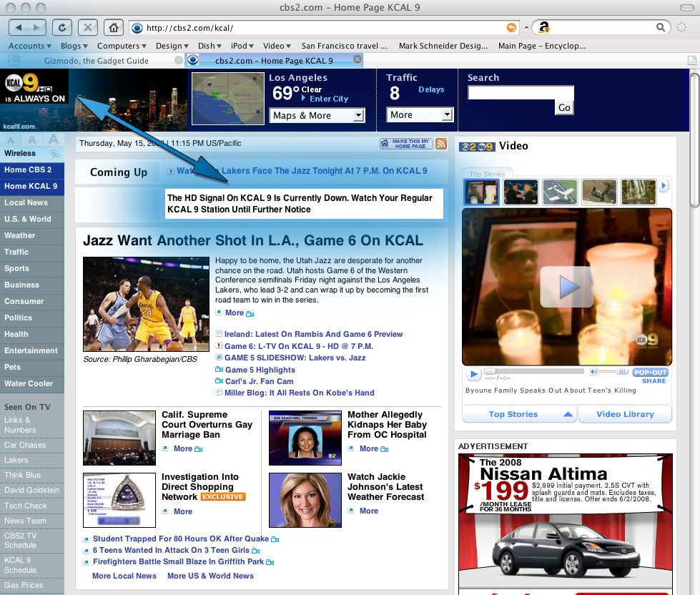700x595 pixels.
Task: Open the Traffic More dropdown
Action: coord(420,114)
